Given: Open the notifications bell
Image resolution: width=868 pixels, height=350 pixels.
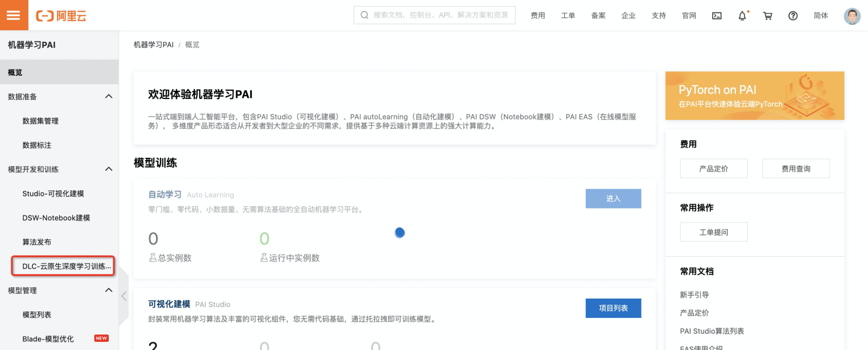Looking at the screenshot, I should [742, 16].
